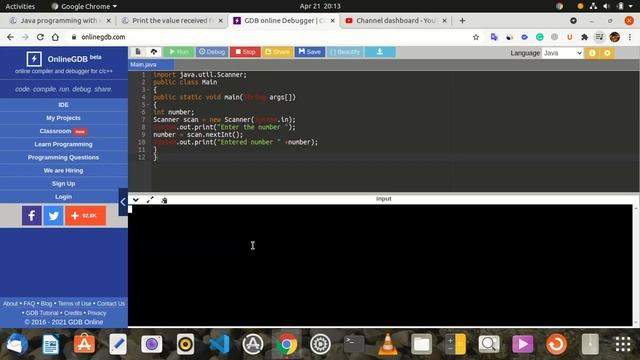The width and height of the screenshot is (640, 360).
Task: Open the We are Hiring link
Action: click(x=63, y=170)
